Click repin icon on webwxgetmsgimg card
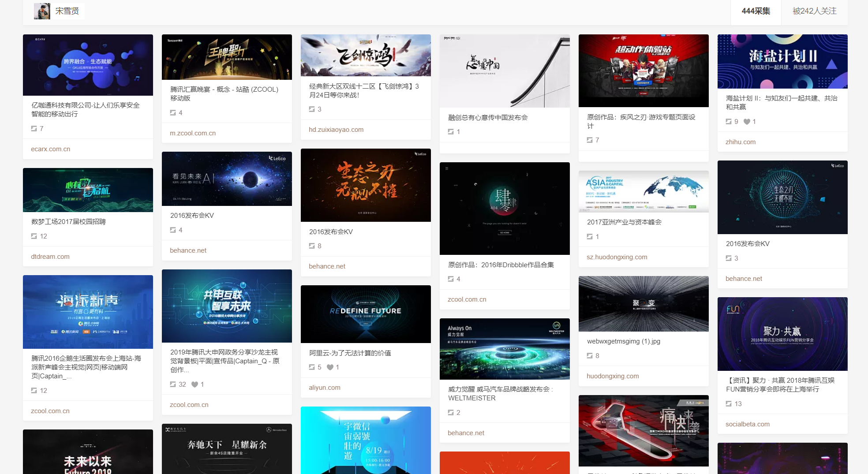Viewport: 868px width, 474px height. click(590, 356)
